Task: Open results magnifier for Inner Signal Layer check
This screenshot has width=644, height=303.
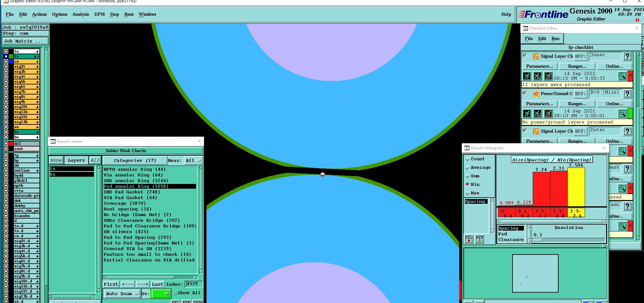Action: [x=622, y=76]
